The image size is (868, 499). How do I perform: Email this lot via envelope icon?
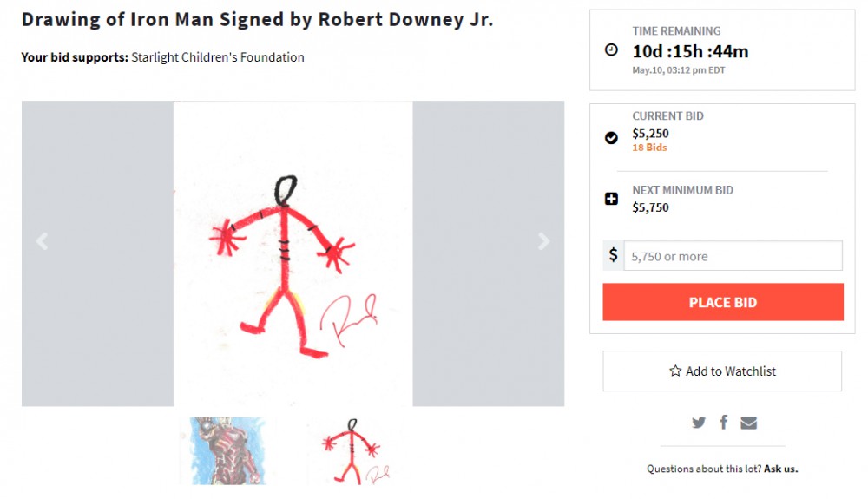pos(748,423)
